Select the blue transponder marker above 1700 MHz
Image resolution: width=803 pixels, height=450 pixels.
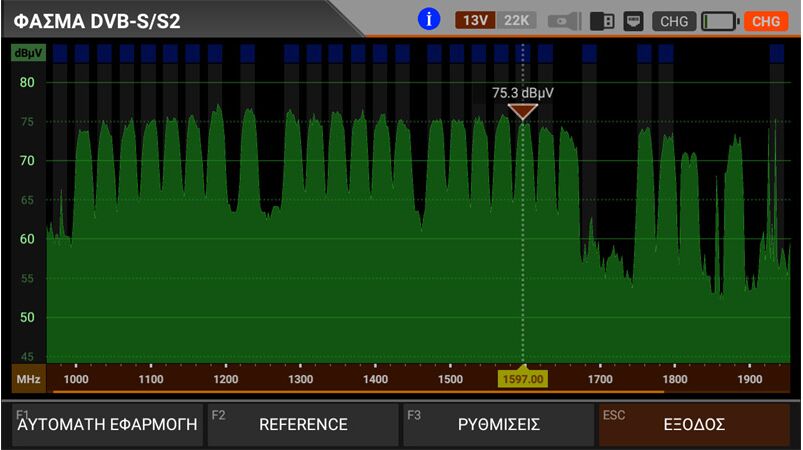click(589, 53)
